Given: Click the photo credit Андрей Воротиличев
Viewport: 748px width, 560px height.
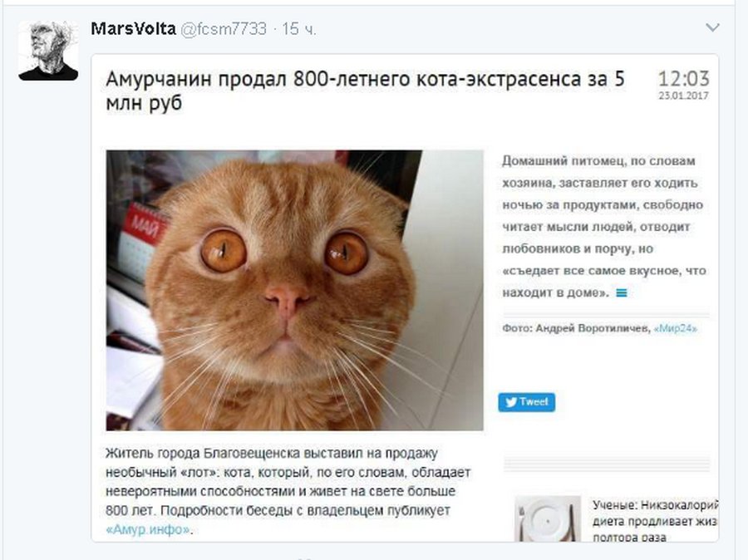Looking at the screenshot, I should point(592,328).
